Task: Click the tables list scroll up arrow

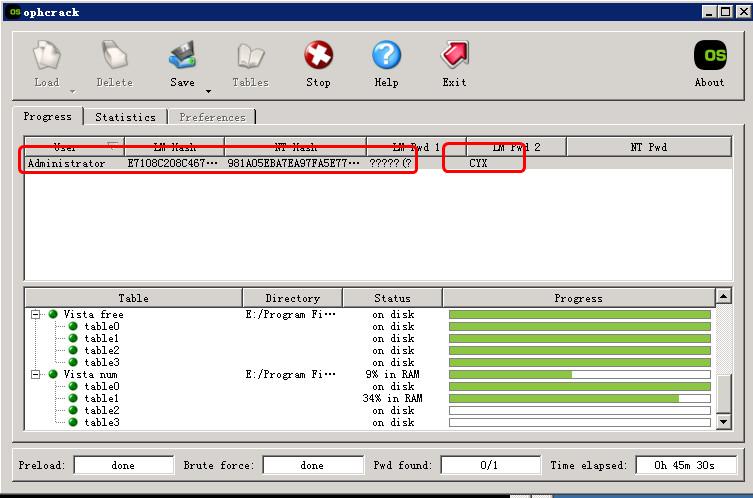Action: (x=724, y=296)
